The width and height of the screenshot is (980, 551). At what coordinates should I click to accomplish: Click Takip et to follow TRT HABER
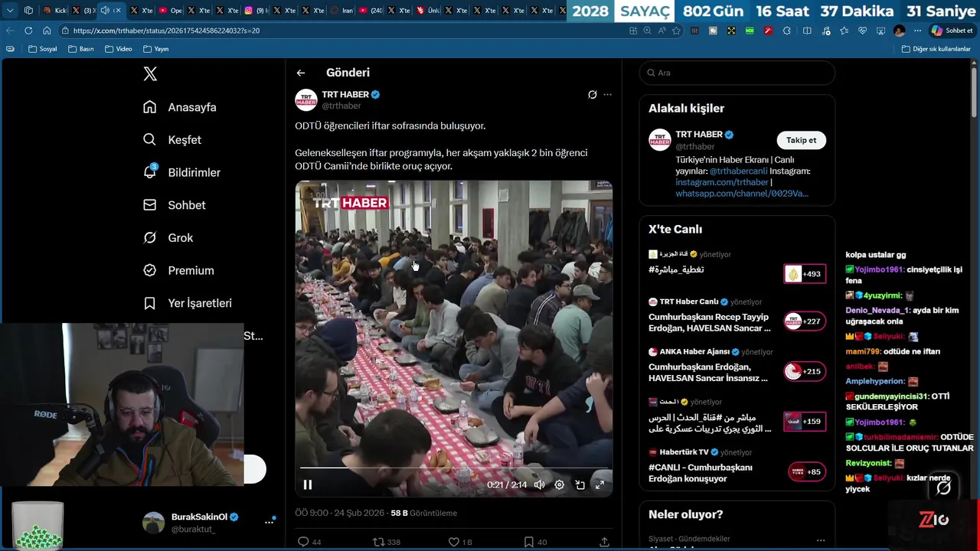[802, 140]
